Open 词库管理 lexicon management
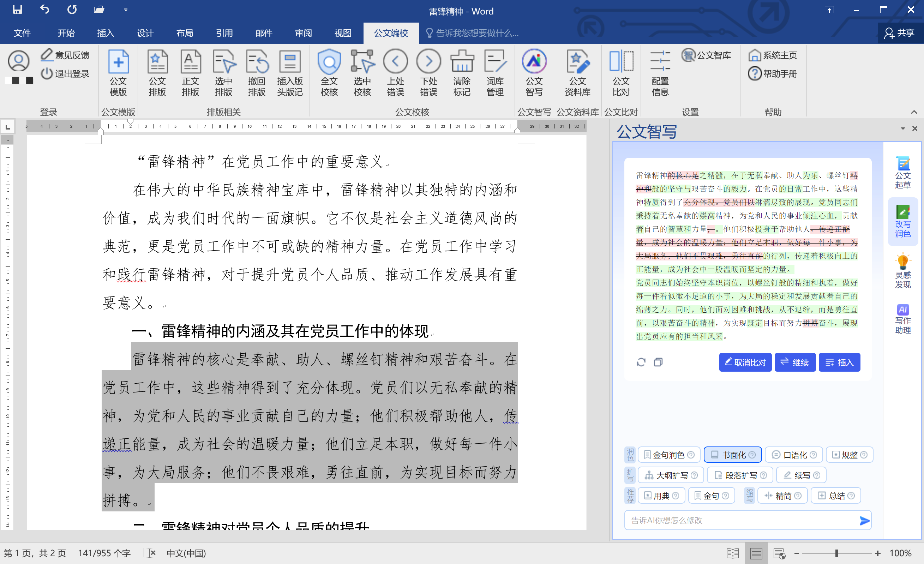924x564 pixels. [495, 73]
